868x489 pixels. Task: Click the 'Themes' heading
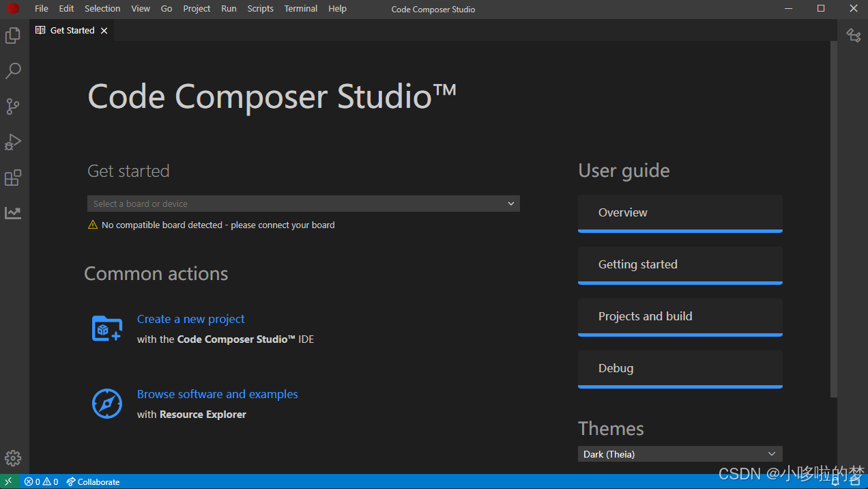611,428
